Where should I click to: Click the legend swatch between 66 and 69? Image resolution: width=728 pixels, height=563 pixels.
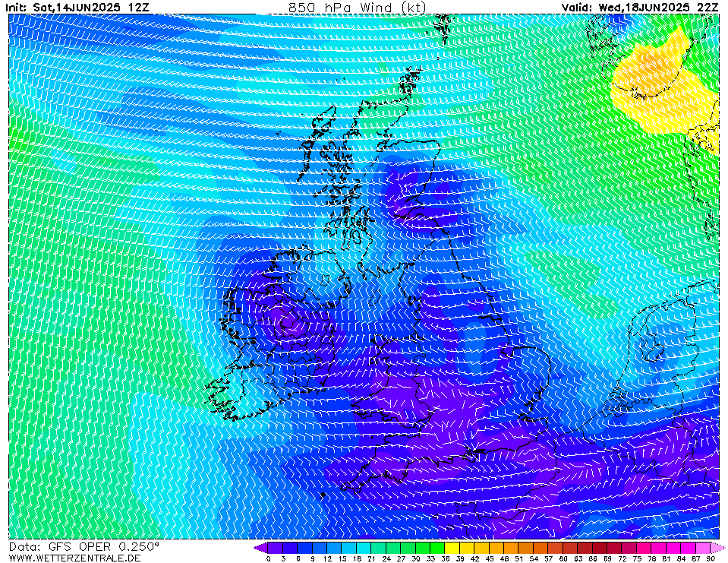(x=600, y=548)
